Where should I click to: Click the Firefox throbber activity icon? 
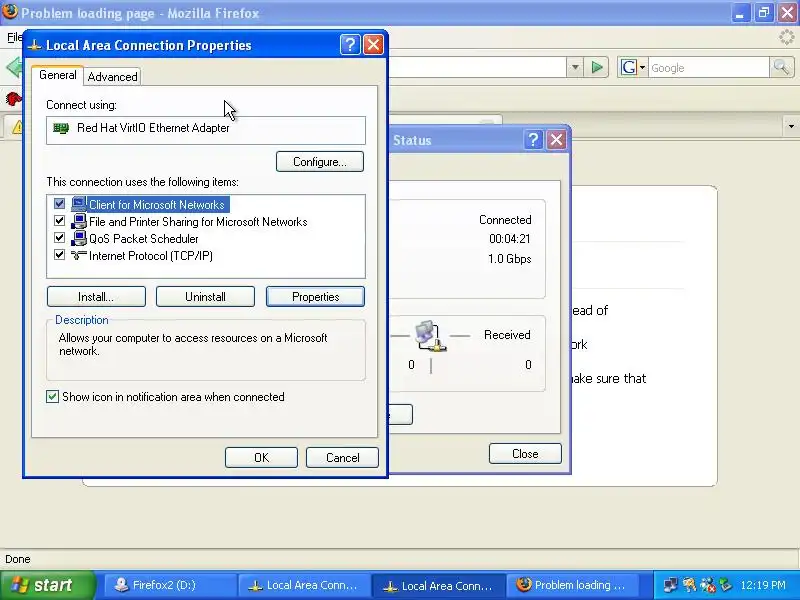[x=787, y=37]
